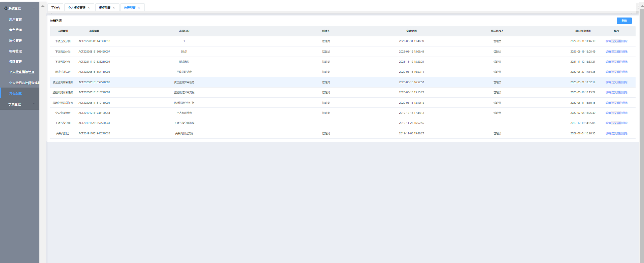Click 定义流程 for the 测试1 flow
644x263 pixels.
[616, 52]
